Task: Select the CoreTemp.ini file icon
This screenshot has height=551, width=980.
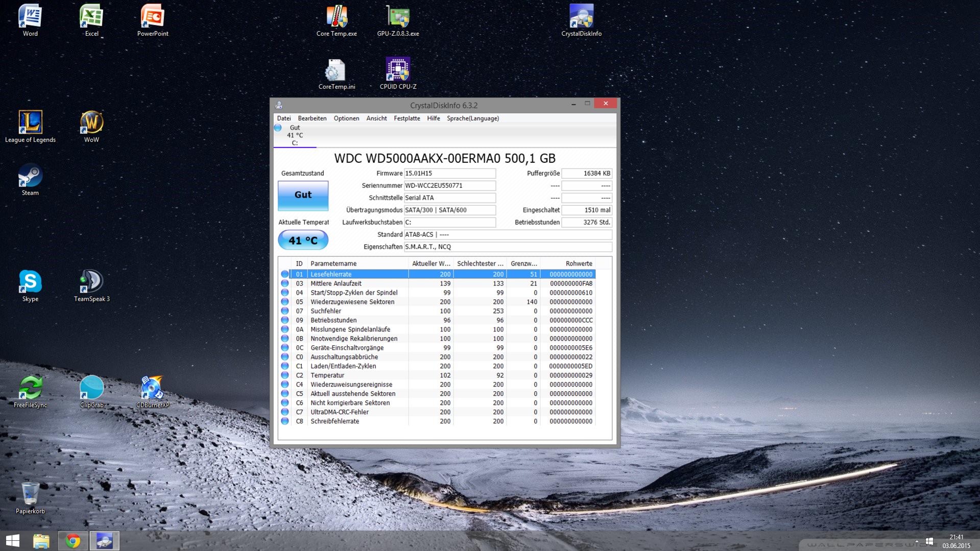Action: coord(337,74)
